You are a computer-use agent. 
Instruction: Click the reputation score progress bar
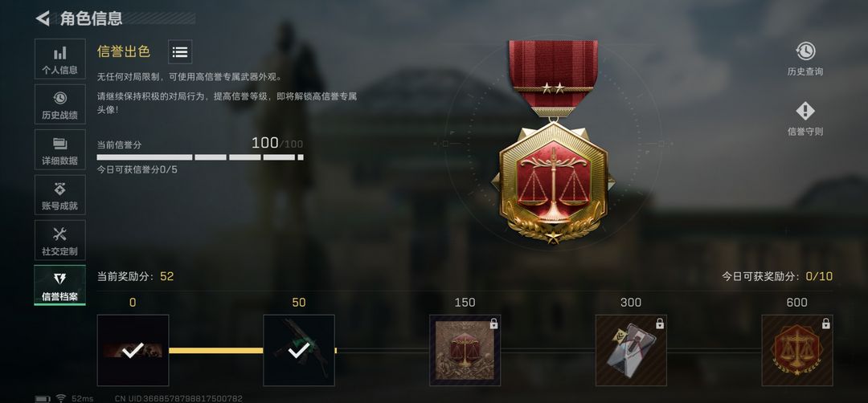point(200,157)
